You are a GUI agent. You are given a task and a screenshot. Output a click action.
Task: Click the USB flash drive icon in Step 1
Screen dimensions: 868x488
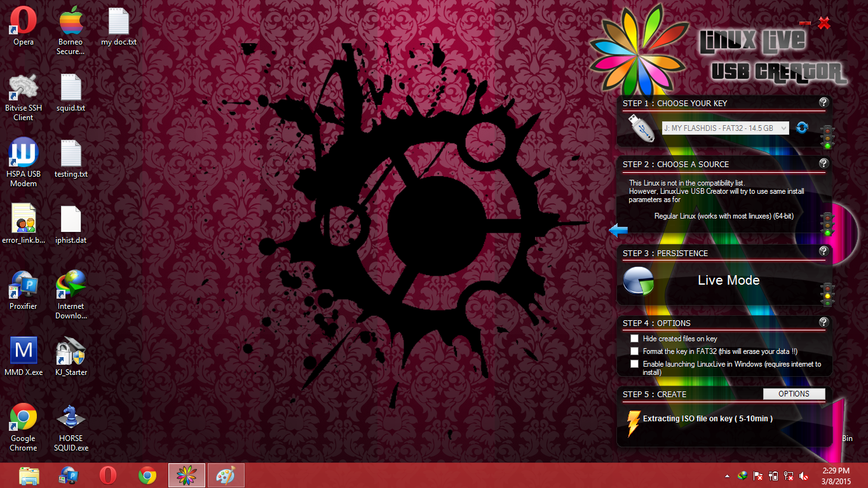pyautogui.click(x=642, y=128)
